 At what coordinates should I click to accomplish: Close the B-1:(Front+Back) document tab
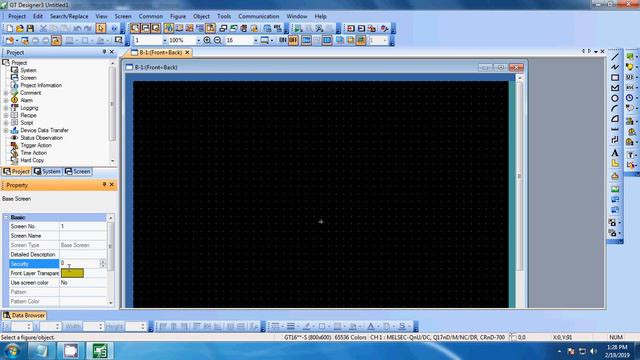187,52
